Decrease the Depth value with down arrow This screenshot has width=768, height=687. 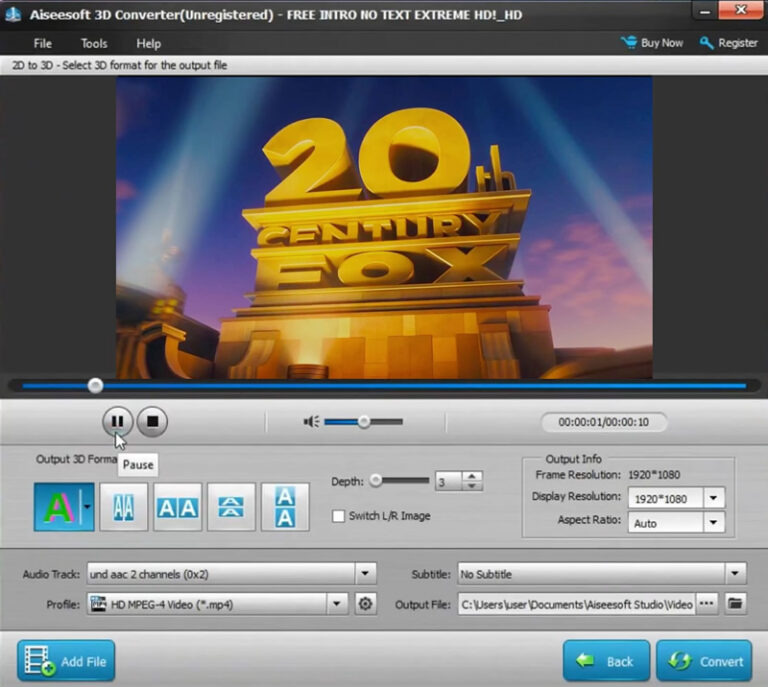(x=472, y=486)
